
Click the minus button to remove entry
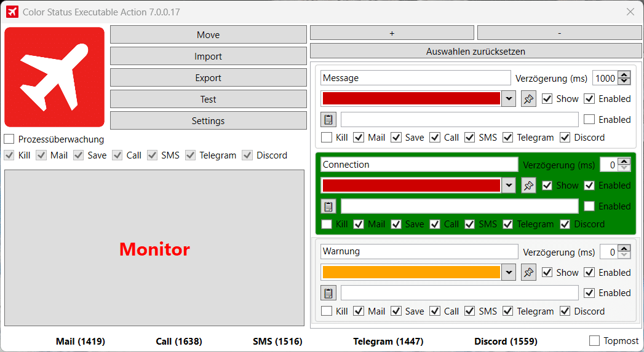(x=559, y=33)
